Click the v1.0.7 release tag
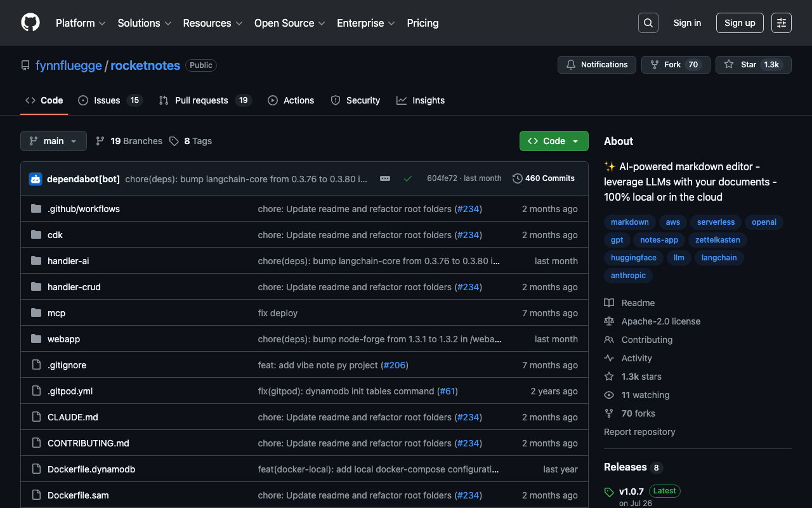812x508 pixels. [631, 491]
